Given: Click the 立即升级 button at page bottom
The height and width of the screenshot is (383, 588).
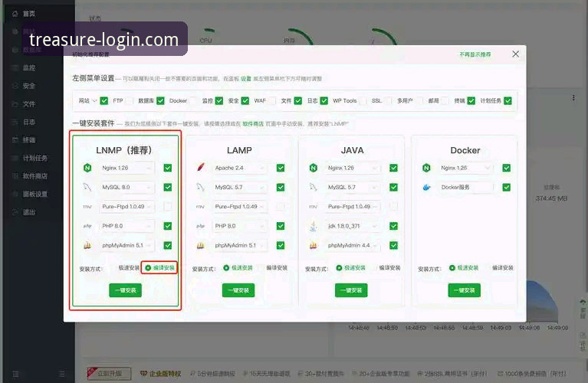Looking at the screenshot, I should 109,374.
